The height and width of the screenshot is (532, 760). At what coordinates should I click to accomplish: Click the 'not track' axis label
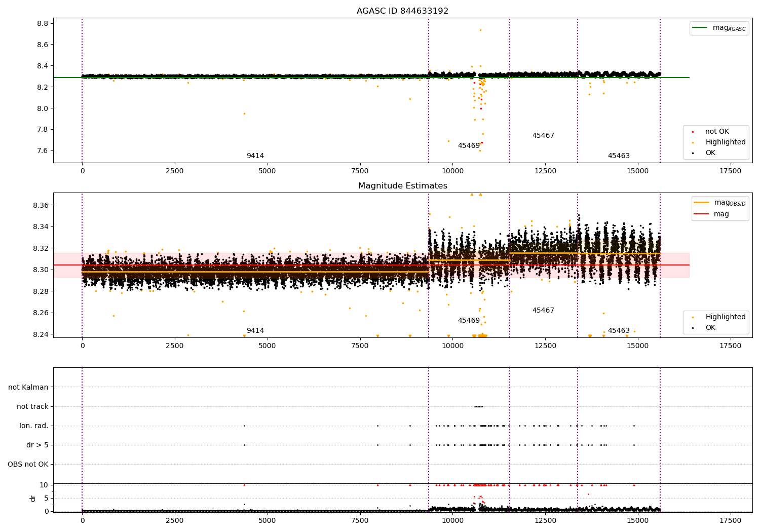pos(32,407)
